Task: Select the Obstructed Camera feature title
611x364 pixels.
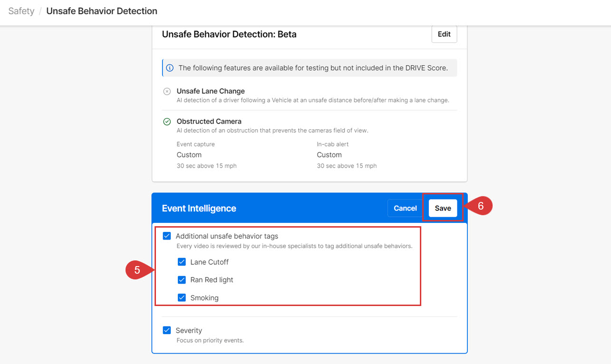Action: pos(209,122)
